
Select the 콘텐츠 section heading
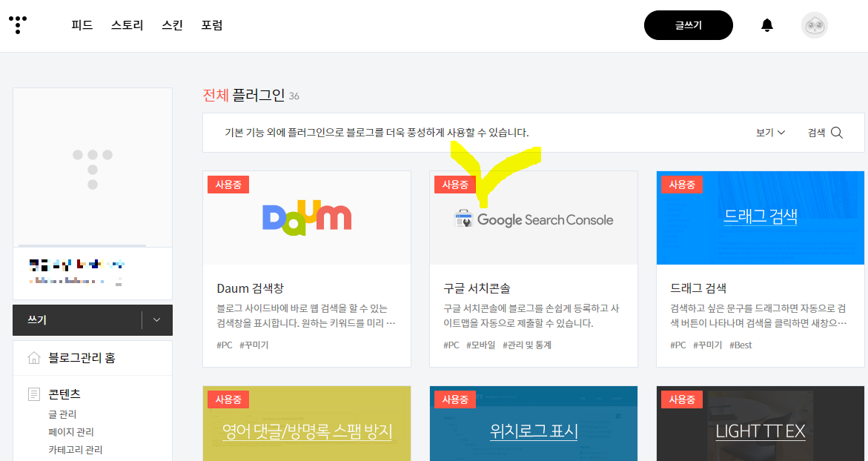tap(64, 394)
